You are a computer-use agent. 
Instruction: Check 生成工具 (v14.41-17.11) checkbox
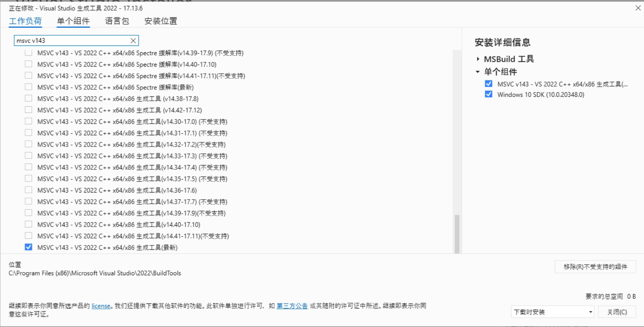(28, 236)
